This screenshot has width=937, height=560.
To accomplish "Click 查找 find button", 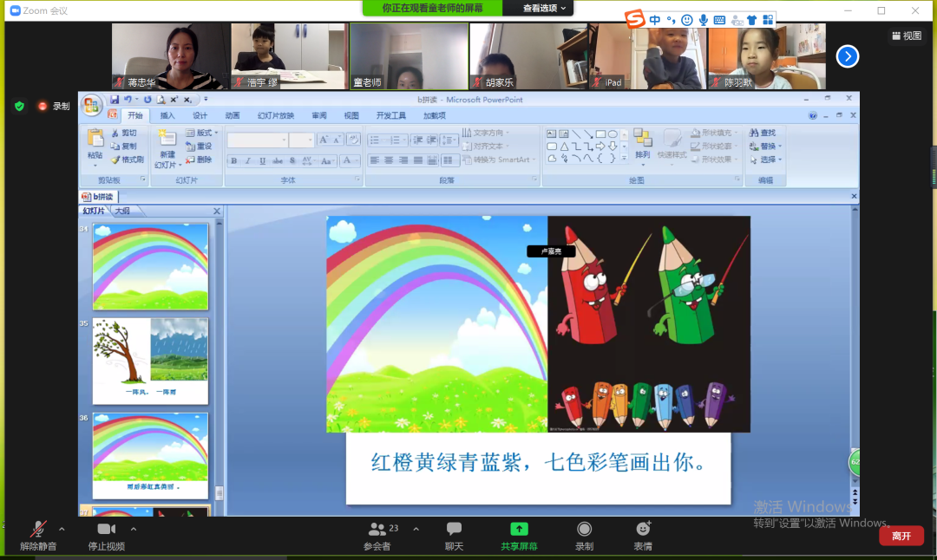I will tap(763, 133).
